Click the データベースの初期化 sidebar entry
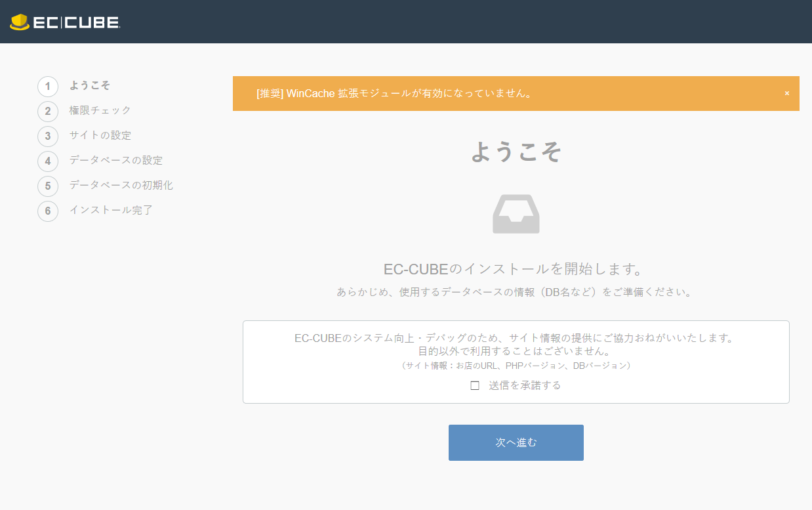Image resolution: width=812 pixels, height=510 pixels. tap(121, 186)
